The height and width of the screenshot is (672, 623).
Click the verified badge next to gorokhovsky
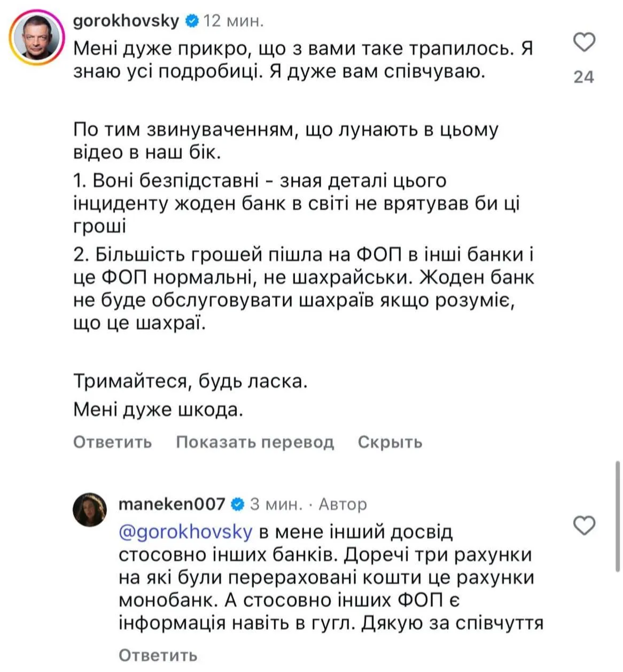tap(191, 21)
